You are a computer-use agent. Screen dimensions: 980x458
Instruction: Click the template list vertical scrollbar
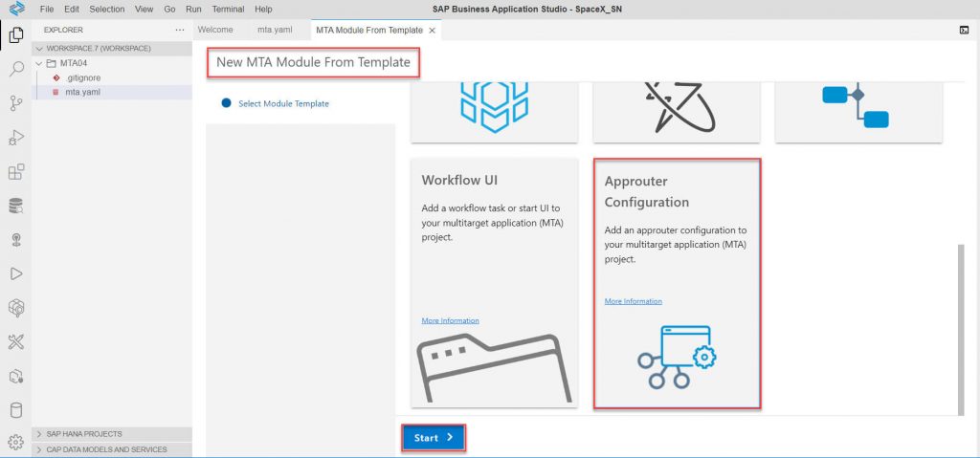click(x=961, y=329)
